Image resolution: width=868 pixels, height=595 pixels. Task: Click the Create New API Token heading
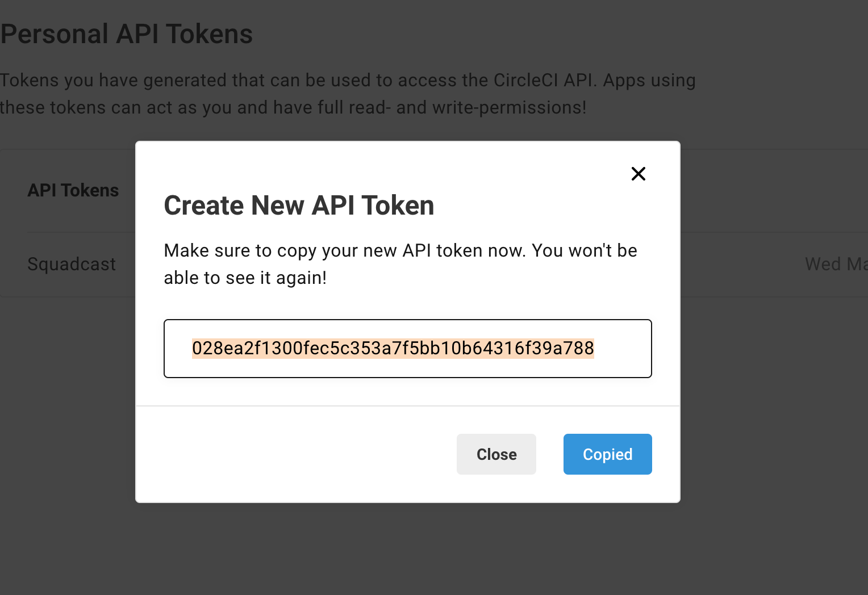point(299,206)
